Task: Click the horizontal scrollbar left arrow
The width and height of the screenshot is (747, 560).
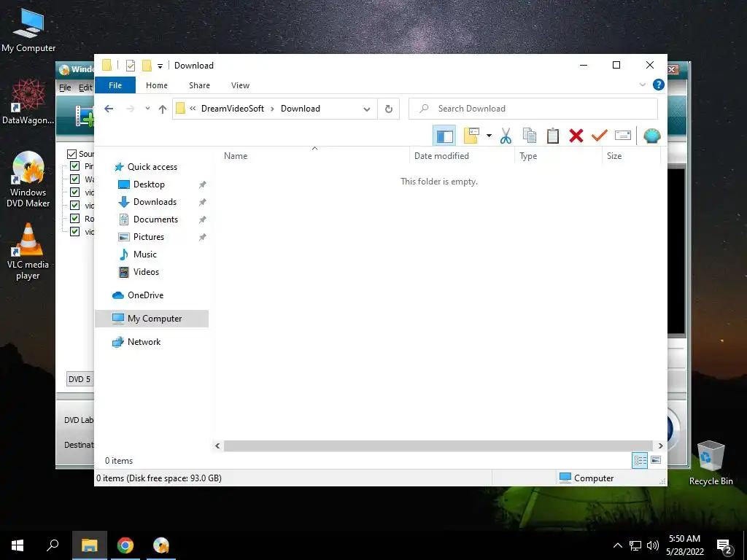Action: (x=217, y=446)
